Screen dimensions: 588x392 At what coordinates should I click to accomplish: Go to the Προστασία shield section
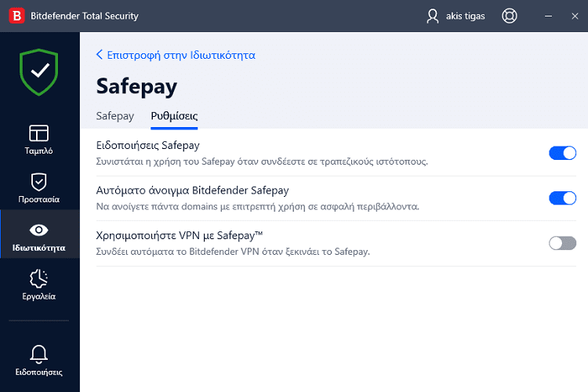coord(39,188)
